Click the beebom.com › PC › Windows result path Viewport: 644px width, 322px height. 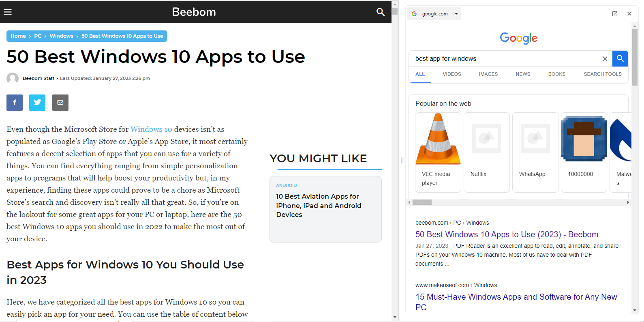(452, 223)
